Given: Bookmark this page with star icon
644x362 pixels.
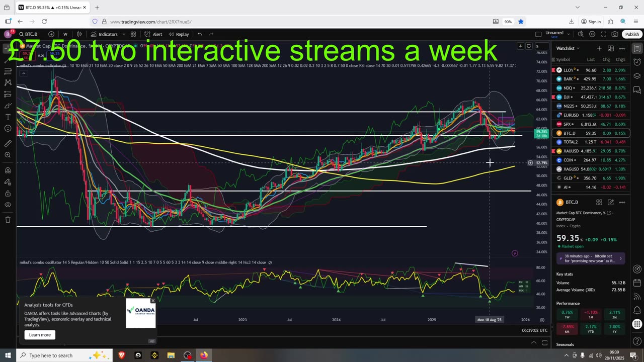Looking at the screenshot, I should 521,22.
